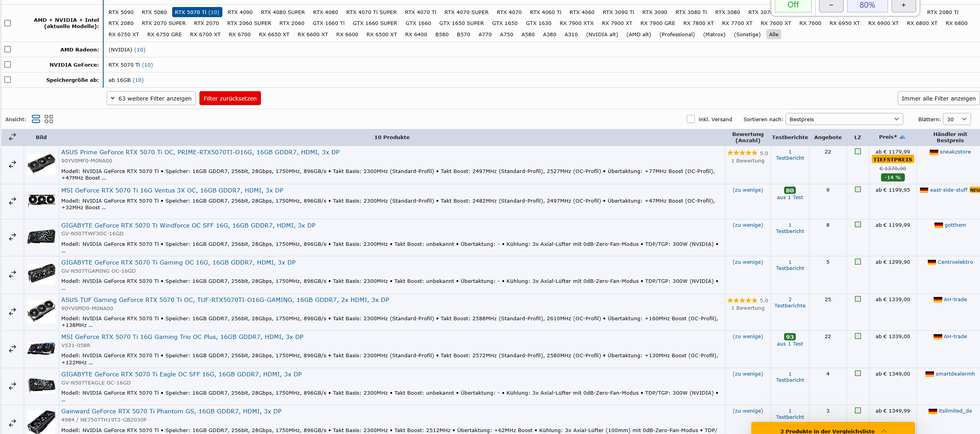The width and height of the screenshot is (980, 434).
Task: Add GIGABYTE Gaming OC 16G to comparison
Action: coord(12,274)
